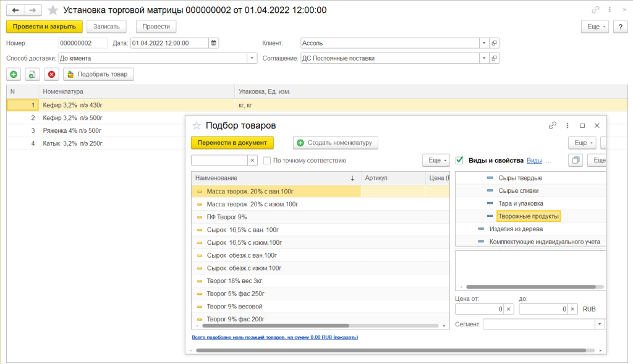This screenshot has height=364, width=633.
Task: Click dialog bottom horizontal scrollbar
Action: pyautogui.click(x=391, y=350)
